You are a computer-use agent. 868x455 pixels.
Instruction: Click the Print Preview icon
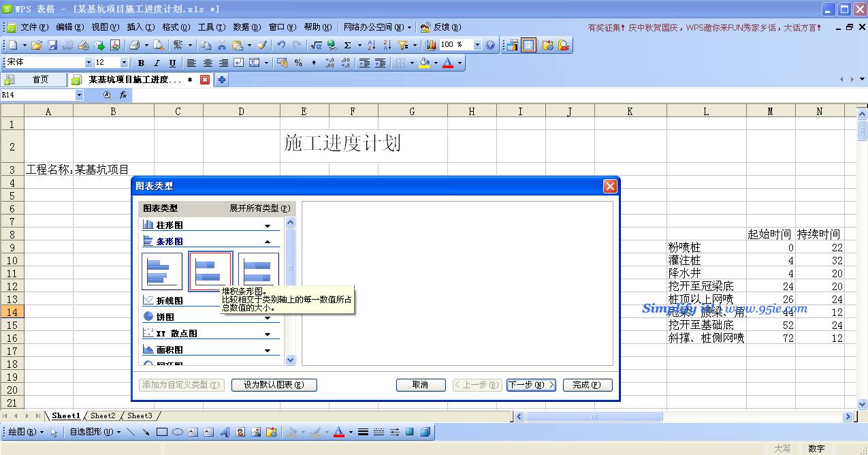click(158, 45)
